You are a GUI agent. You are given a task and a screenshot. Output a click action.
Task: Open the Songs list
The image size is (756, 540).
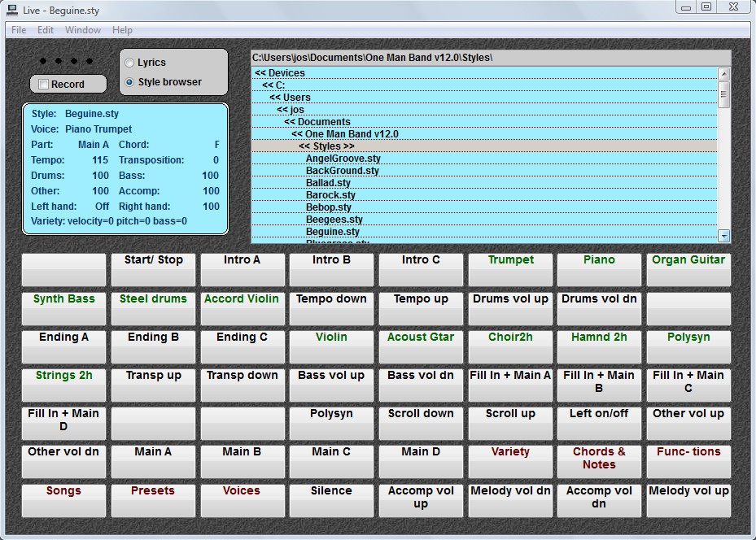click(63, 500)
